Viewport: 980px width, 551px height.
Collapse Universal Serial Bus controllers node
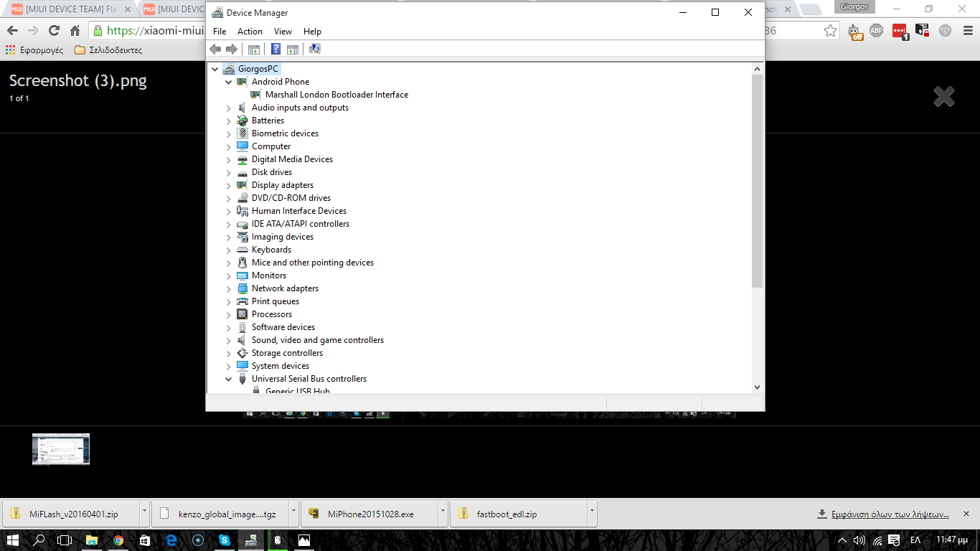click(x=229, y=379)
